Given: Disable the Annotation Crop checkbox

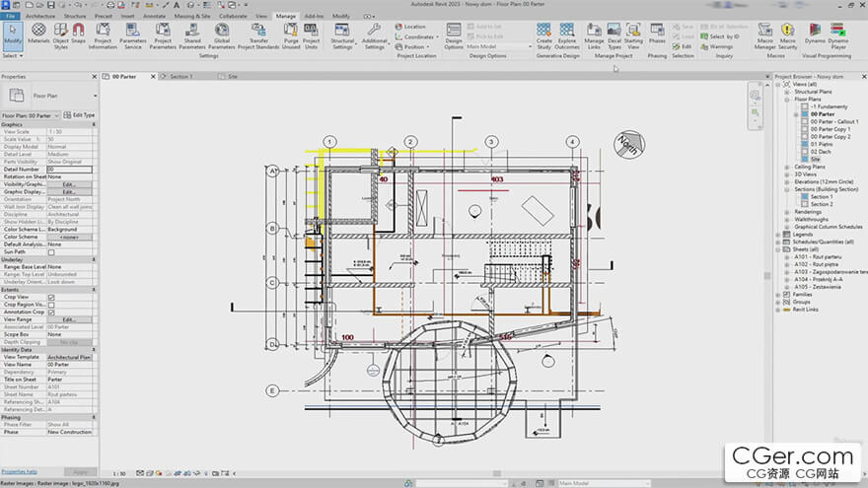Looking at the screenshot, I should pyautogui.click(x=52, y=313).
